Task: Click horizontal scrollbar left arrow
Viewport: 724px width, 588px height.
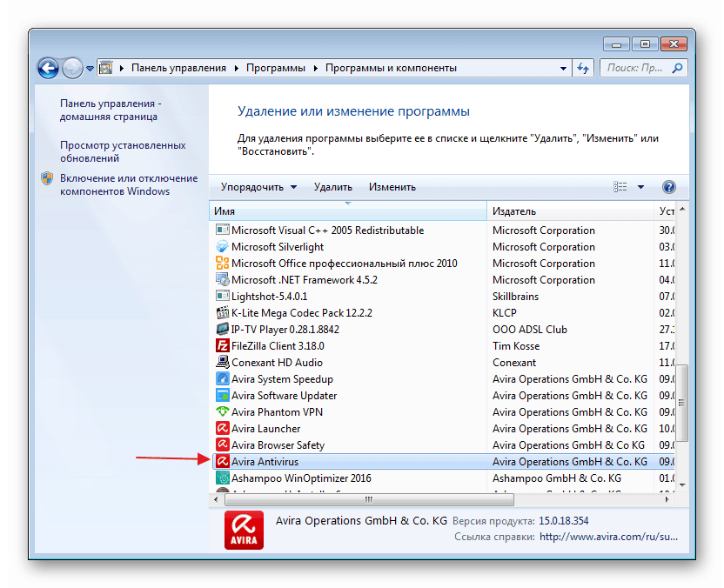Action: [216, 499]
